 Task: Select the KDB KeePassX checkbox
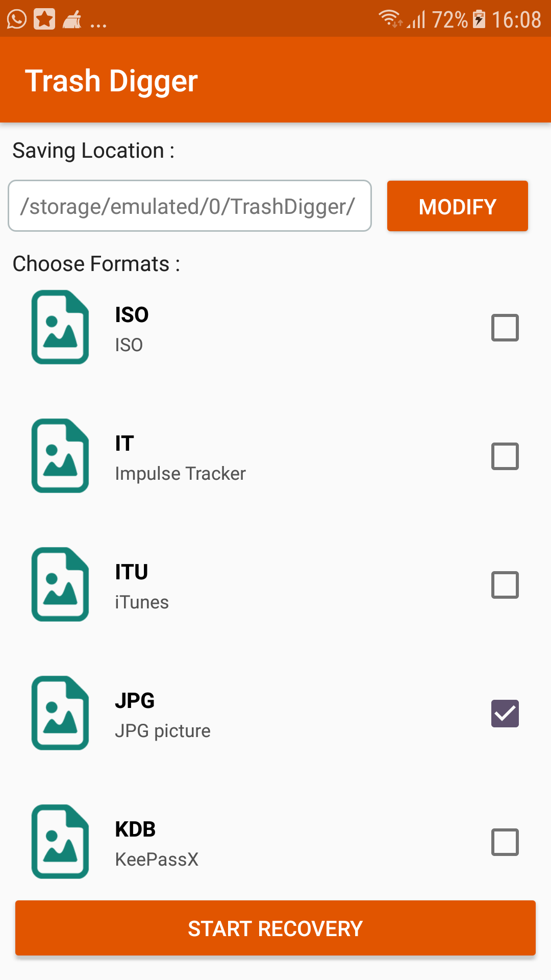pos(505,842)
